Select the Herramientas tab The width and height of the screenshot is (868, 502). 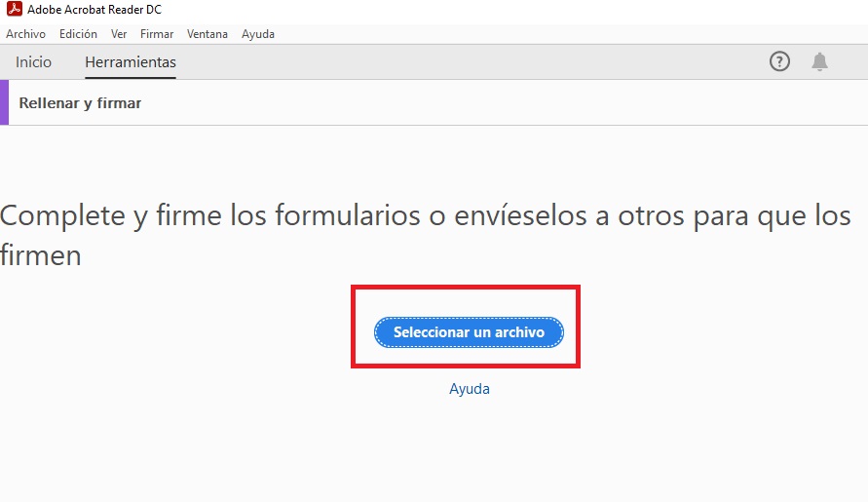131,61
